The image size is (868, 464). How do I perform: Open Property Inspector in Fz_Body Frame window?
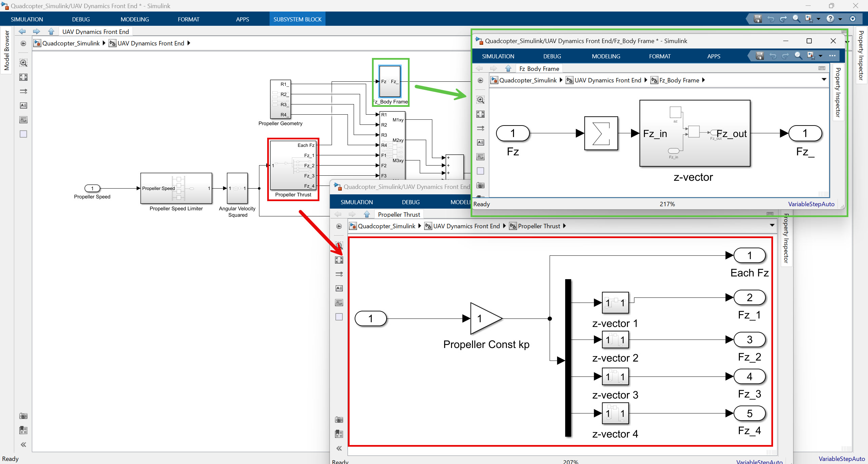(838, 92)
